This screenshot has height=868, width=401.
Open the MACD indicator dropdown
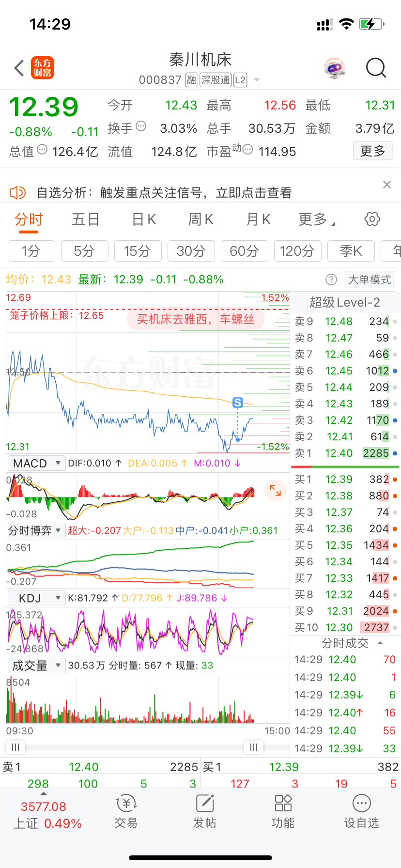point(36,464)
